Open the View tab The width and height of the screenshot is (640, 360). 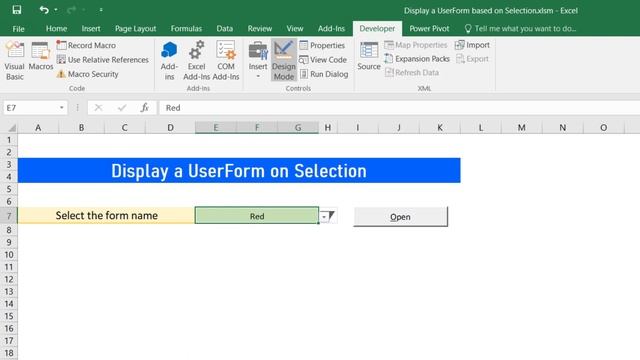coord(295,29)
